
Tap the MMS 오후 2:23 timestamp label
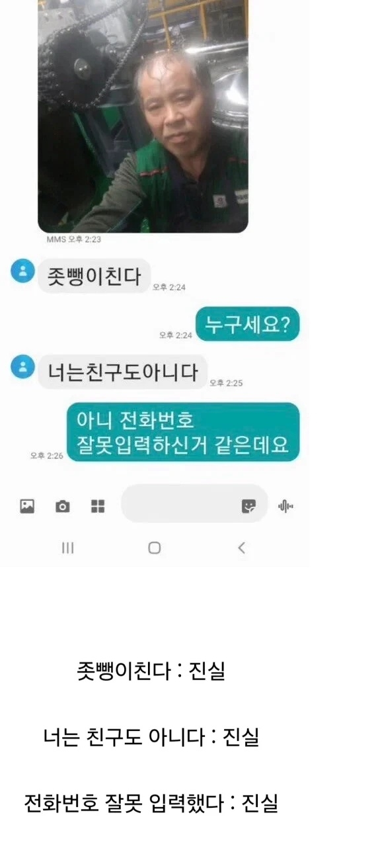pyautogui.click(x=73, y=239)
